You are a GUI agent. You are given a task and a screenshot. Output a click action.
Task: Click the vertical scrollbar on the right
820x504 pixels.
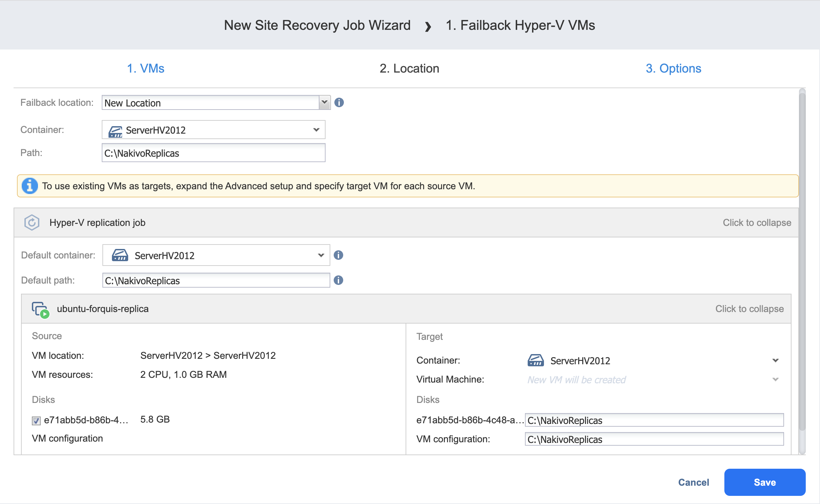click(x=802, y=261)
